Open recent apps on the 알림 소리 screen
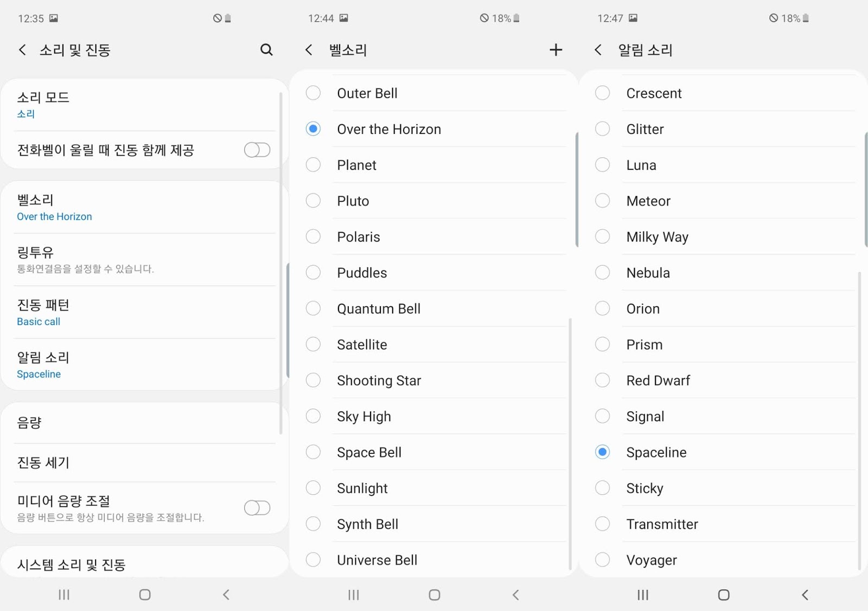The image size is (868, 611). pyautogui.click(x=643, y=595)
